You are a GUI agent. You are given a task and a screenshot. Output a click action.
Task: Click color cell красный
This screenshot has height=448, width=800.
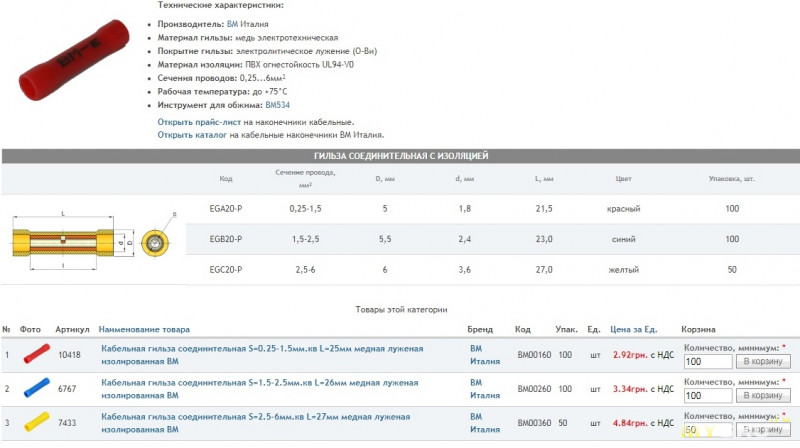[623, 209]
